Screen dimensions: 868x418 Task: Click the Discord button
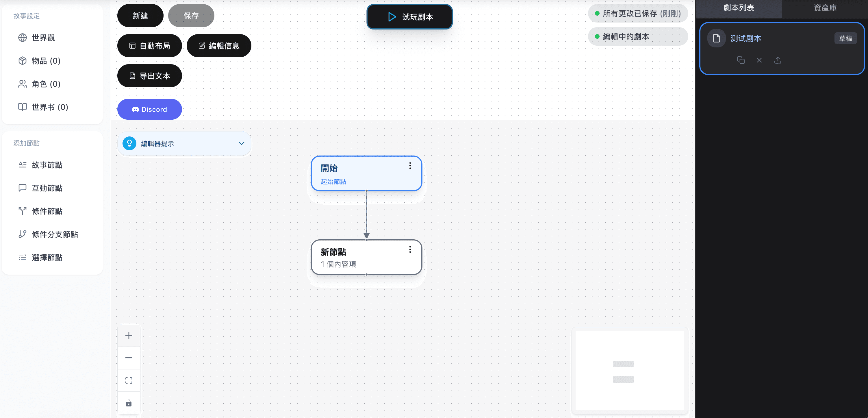(x=150, y=109)
